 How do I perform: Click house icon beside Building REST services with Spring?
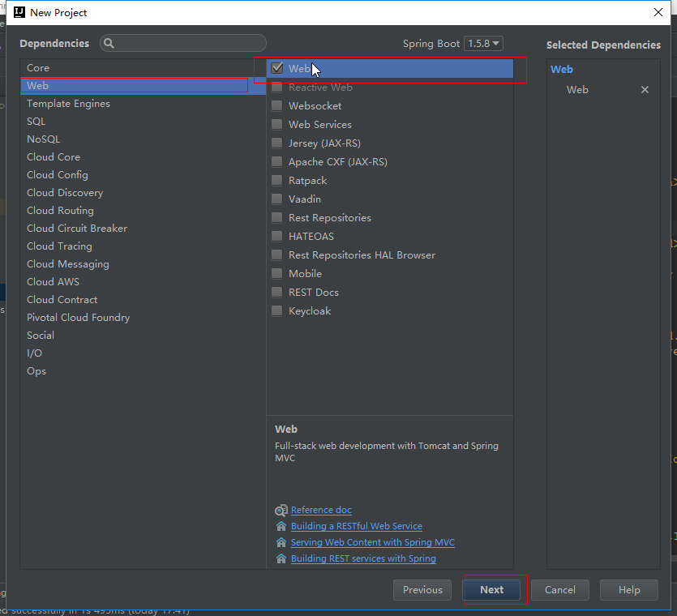281,558
